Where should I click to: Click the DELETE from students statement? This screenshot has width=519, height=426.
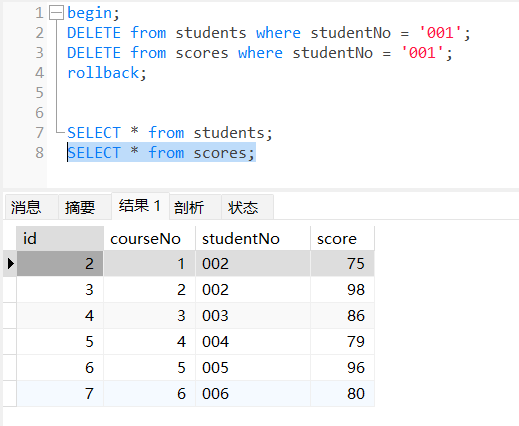pos(268,33)
